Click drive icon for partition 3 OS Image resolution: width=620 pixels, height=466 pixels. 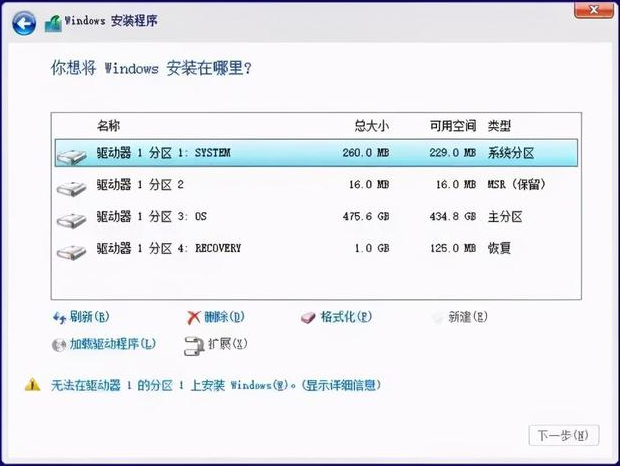[71, 219]
